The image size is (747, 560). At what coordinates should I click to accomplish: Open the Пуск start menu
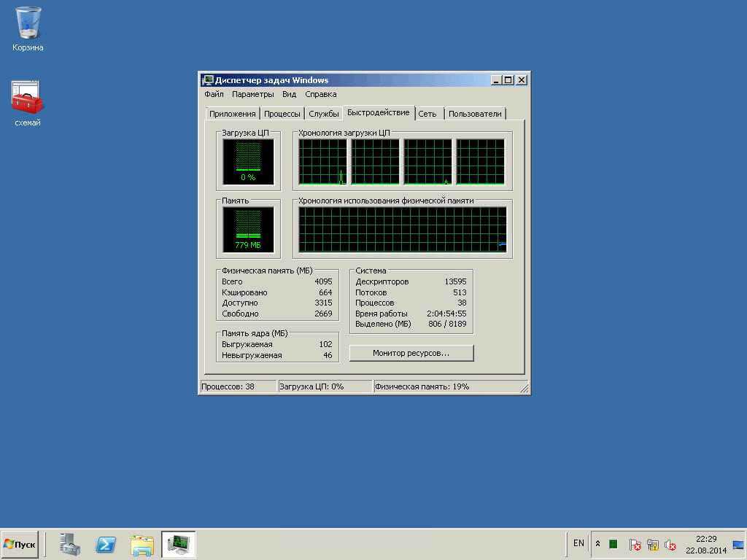[20, 544]
